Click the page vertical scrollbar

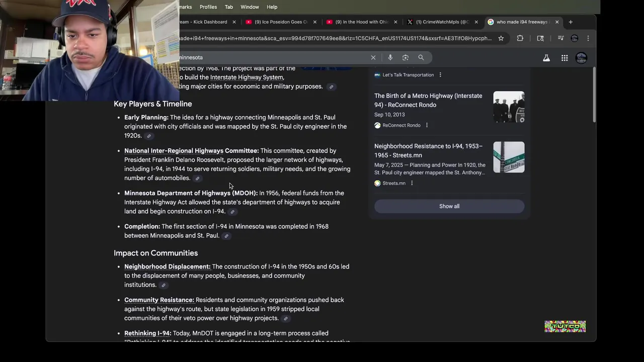(594, 94)
